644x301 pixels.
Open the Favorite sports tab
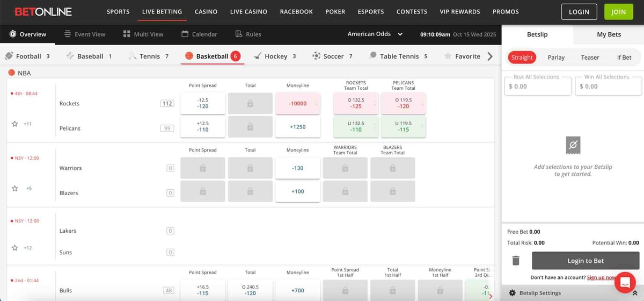point(462,56)
